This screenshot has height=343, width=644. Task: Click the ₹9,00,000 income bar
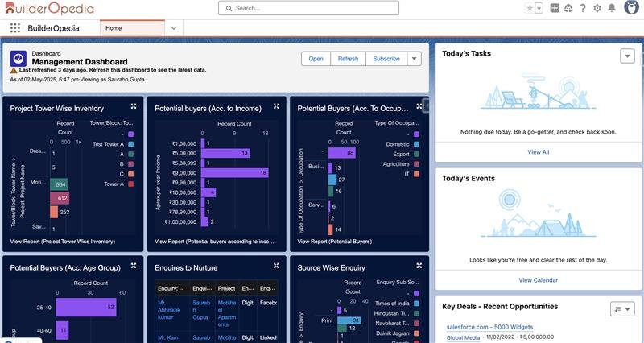pyautogui.click(x=235, y=173)
